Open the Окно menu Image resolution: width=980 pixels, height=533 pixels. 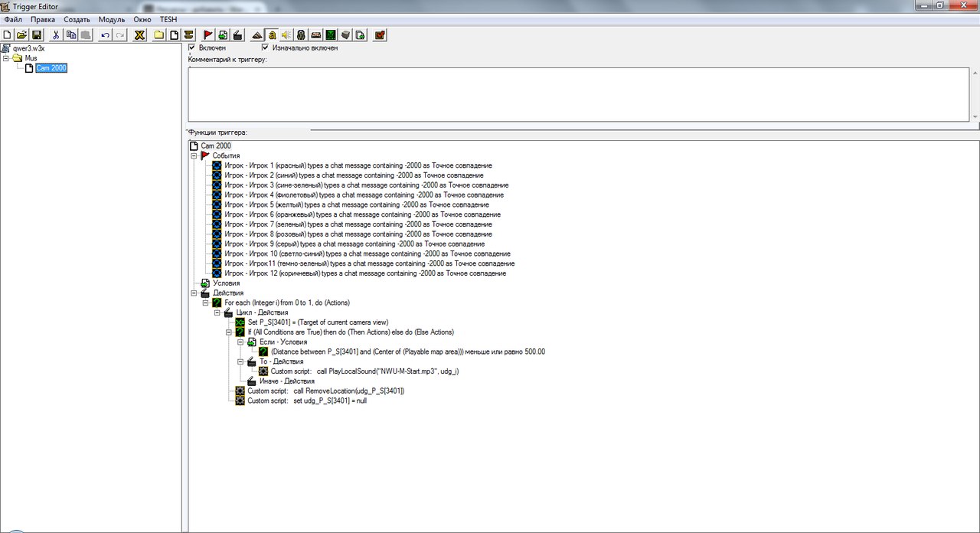(142, 18)
